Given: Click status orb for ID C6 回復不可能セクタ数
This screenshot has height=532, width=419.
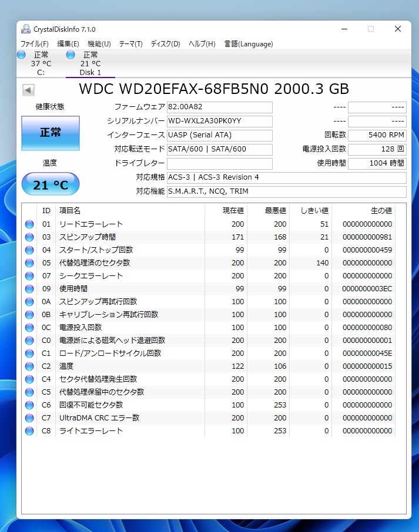Looking at the screenshot, I should 29,405.
